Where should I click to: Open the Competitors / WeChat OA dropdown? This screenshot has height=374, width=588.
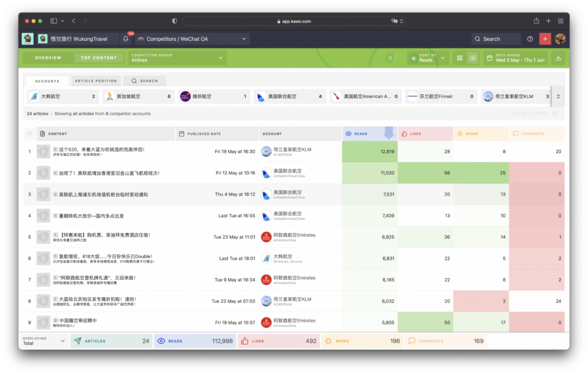[192, 38]
